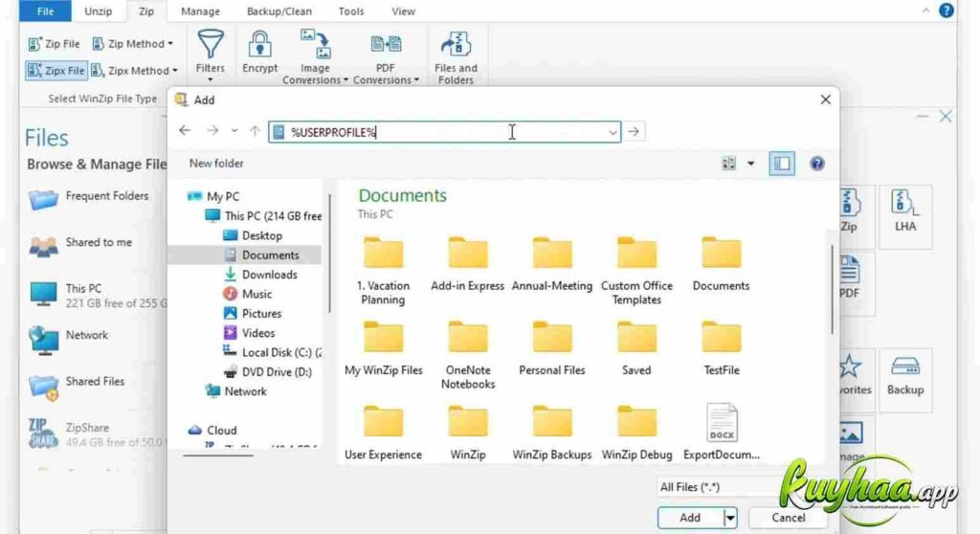Switch to the Unzip tab
Viewport: 980px width, 534px height.
99,11
